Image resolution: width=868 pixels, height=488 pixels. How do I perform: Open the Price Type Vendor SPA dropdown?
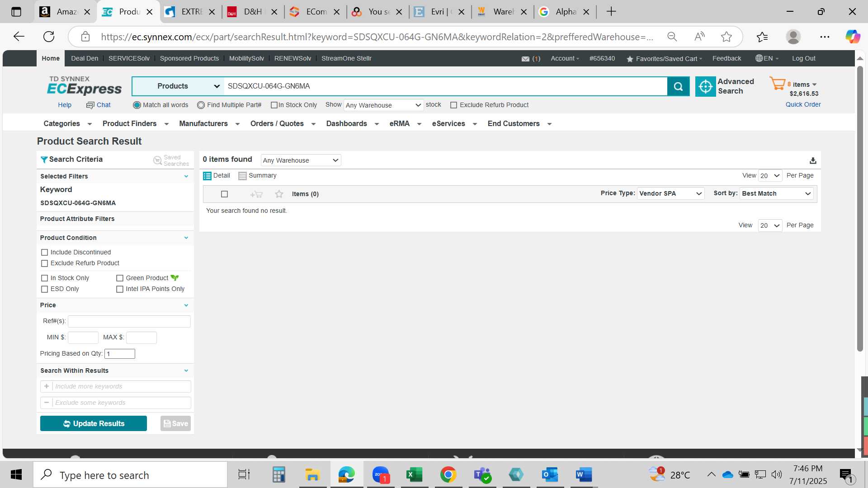[x=670, y=193]
